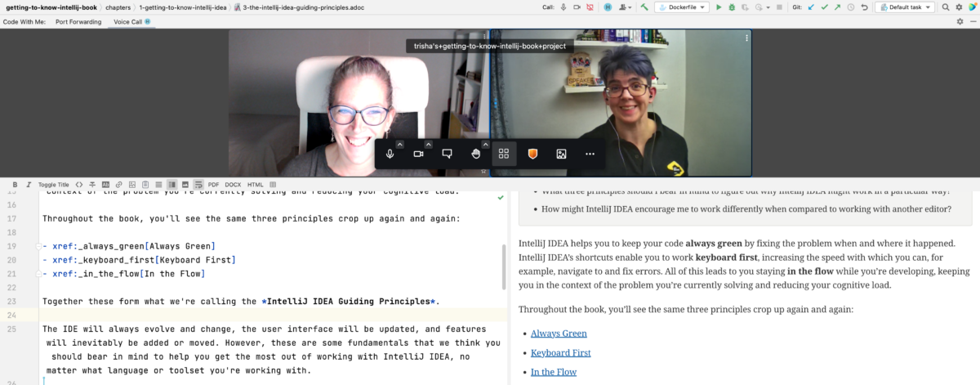Screen dimensions: 980x385
Task: Apply strikethrough formatting icon
Action: (x=92, y=185)
